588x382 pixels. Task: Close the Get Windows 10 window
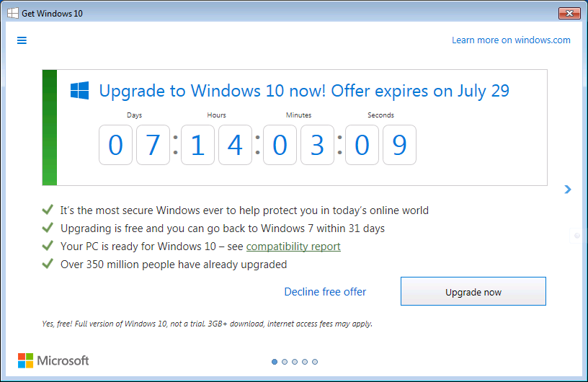point(569,13)
